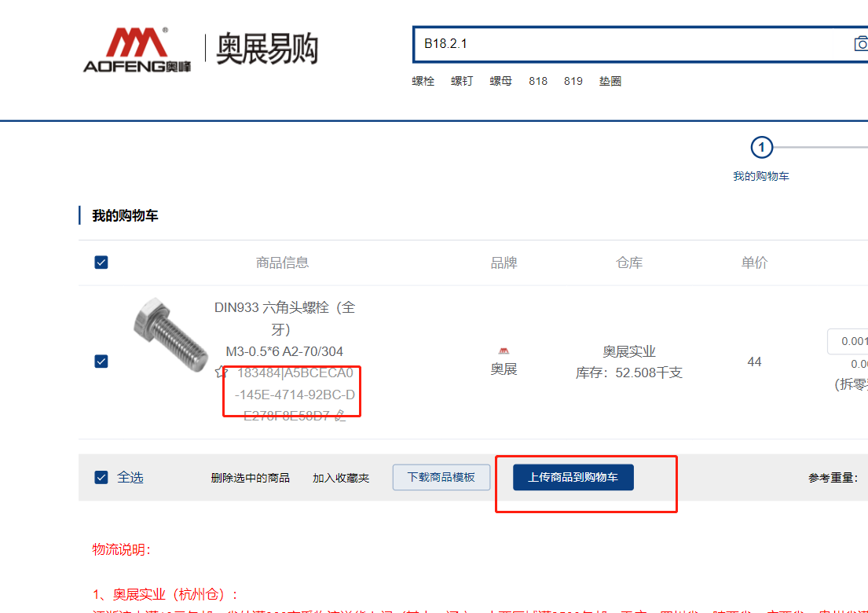Click 删除选中的商品 to delete selected items
The image size is (868, 613).
pyautogui.click(x=251, y=478)
